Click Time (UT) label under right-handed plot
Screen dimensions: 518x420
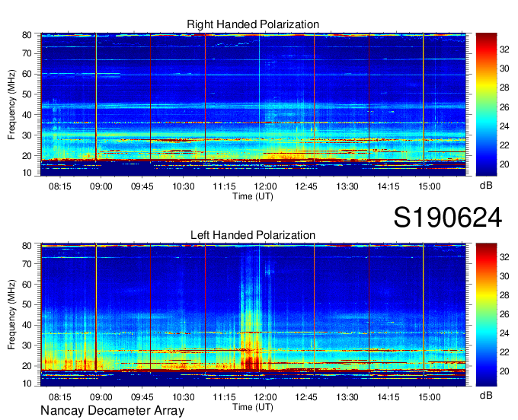click(253, 196)
